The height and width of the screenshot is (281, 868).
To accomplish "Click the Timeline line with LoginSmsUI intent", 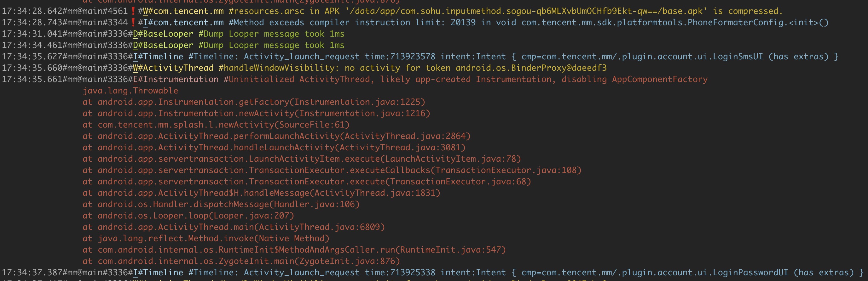I will [x=420, y=57].
